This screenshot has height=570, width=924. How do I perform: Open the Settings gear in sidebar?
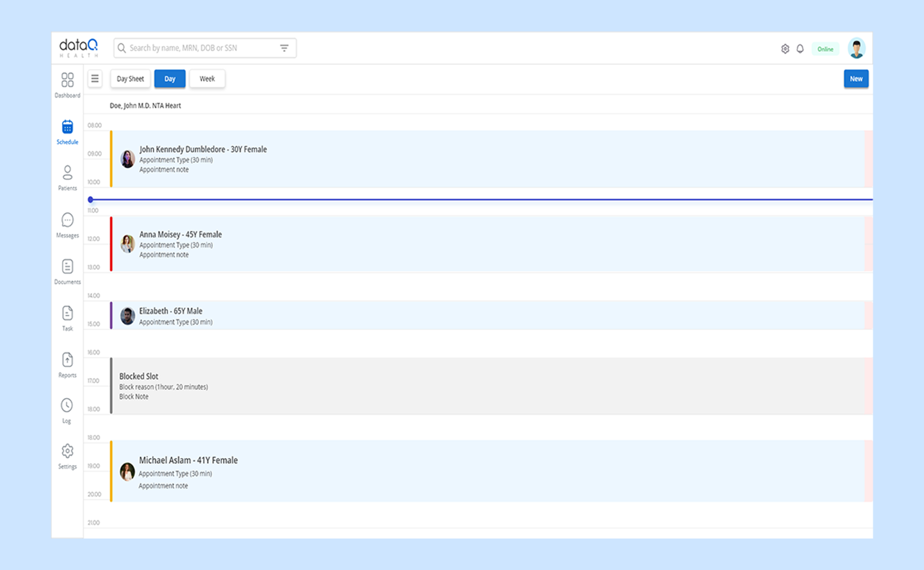point(67,451)
